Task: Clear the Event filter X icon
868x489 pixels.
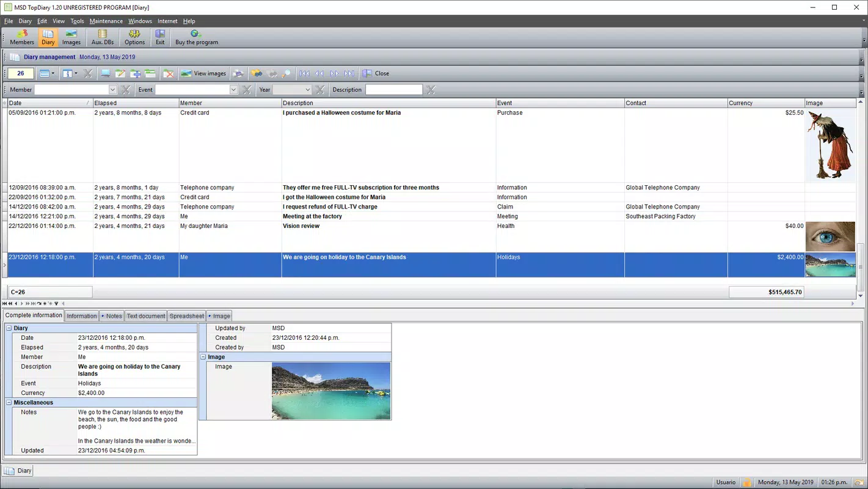Action: [x=247, y=90]
